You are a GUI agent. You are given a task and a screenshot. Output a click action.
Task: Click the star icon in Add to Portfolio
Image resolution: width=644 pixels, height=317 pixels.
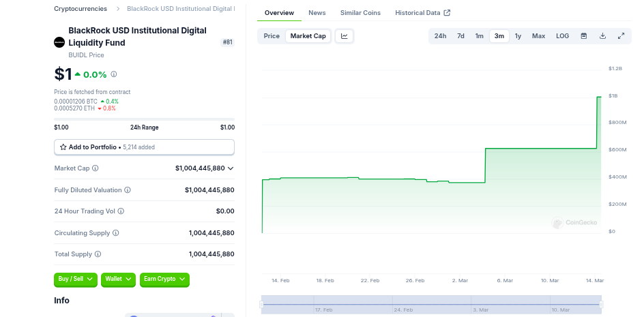tap(63, 147)
